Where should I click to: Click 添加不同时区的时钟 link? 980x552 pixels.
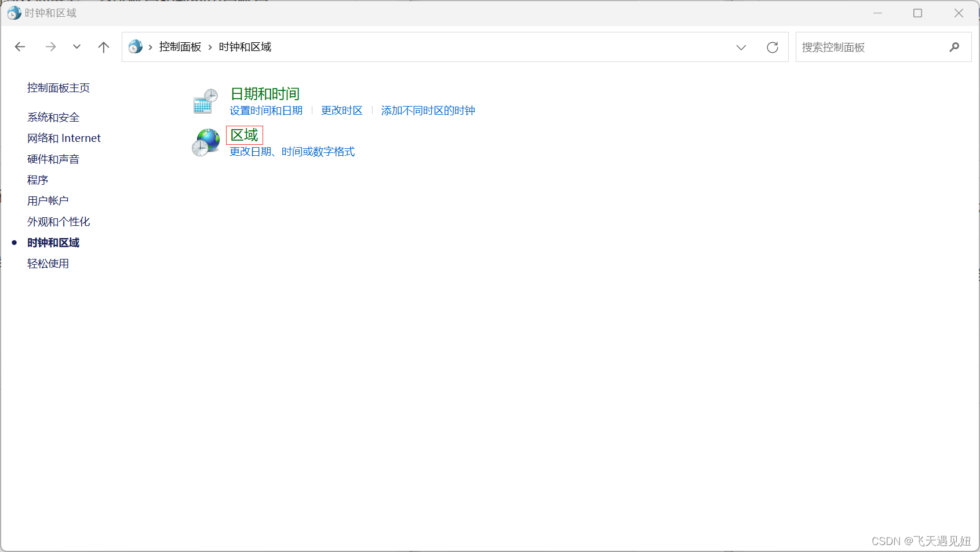[428, 111]
